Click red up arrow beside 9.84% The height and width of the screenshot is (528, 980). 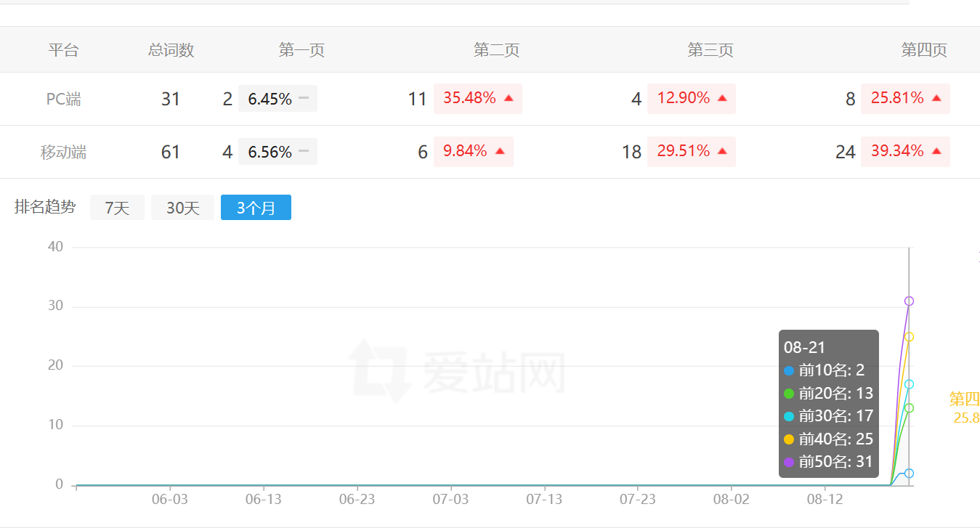pos(500,151)
